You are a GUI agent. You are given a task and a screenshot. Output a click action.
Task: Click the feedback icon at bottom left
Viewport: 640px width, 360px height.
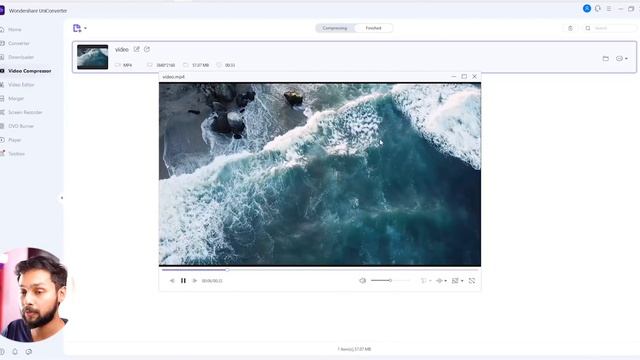[29, 351]
